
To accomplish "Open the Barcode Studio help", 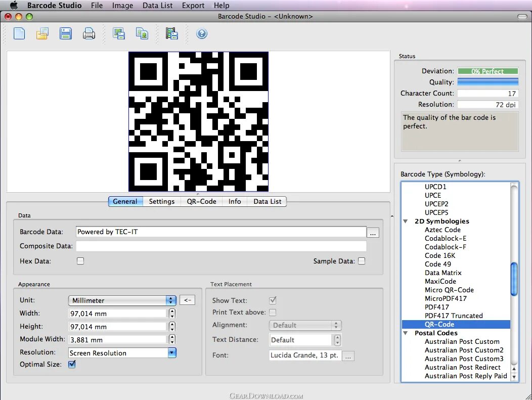I will [202, 33].
